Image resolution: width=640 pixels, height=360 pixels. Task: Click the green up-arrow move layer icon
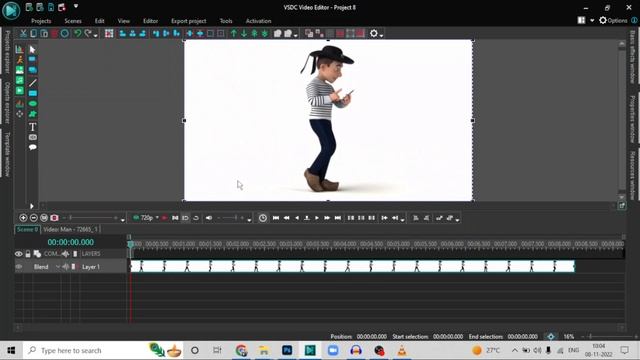click(233, 33)
